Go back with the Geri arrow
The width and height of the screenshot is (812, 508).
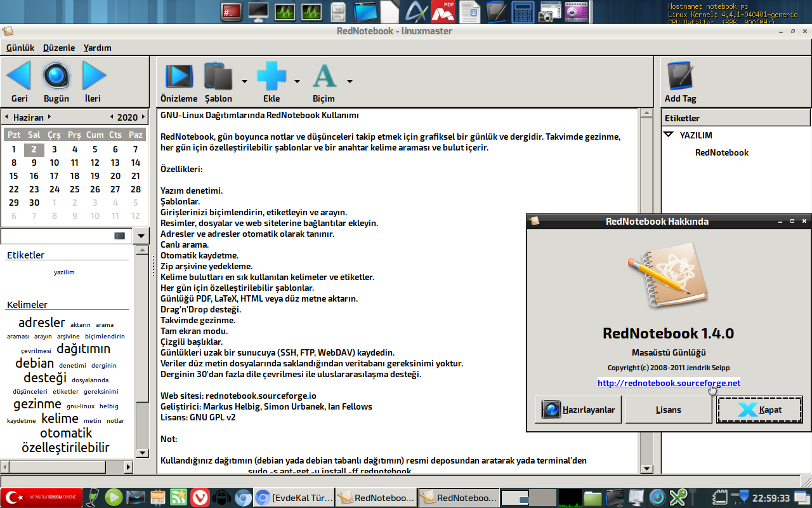18,76
